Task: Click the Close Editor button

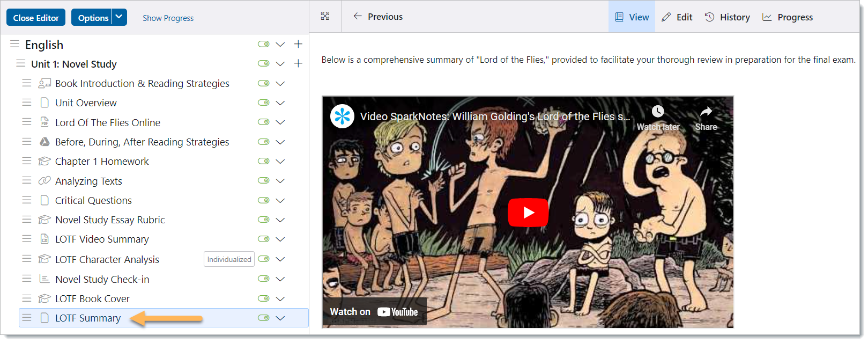Action: [x=36, y=17]
